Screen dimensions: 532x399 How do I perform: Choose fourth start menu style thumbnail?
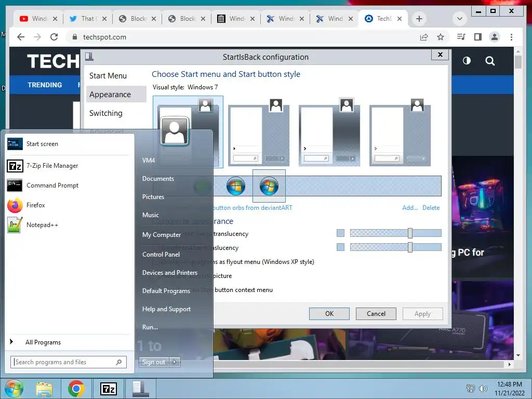tap(400, 132)
